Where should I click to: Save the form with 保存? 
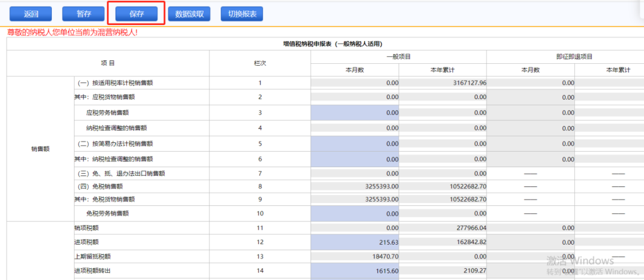click(137, 14)
